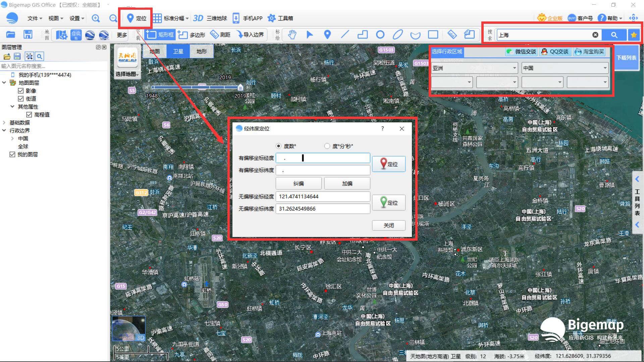Collapse the 地图图层 tree node
The height and width of the screenshot is (362, 644).
point(4,82)
